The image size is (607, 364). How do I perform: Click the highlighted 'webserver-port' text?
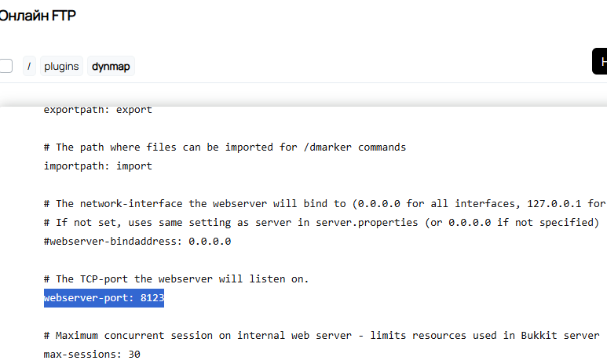click(86, 298)
